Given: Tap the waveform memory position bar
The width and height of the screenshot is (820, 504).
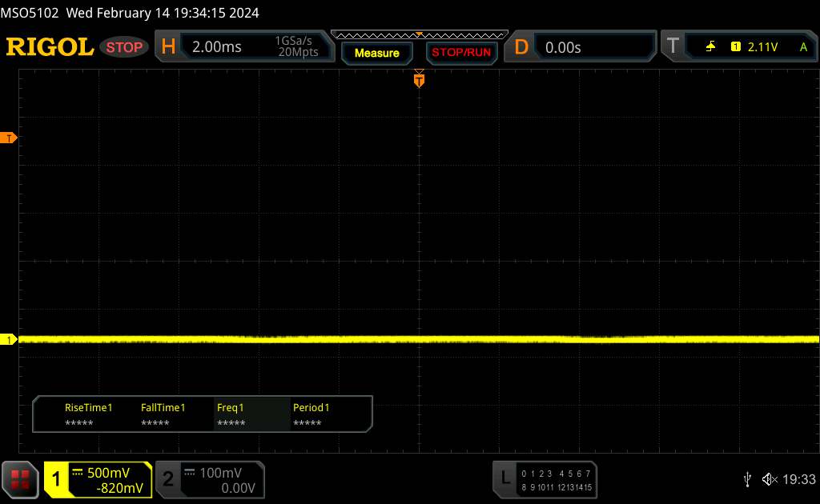Looking at the screenshot, I should tap(420, 35).
